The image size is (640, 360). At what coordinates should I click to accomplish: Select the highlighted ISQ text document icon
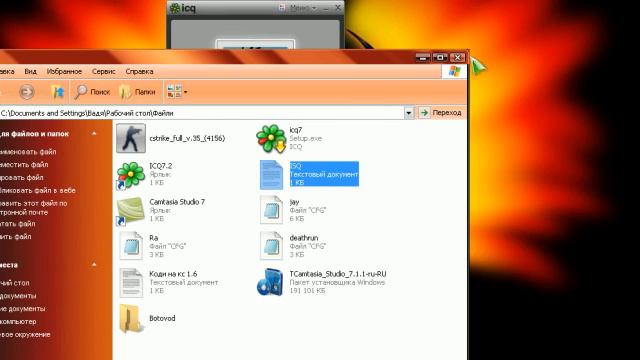pos(271,175)
